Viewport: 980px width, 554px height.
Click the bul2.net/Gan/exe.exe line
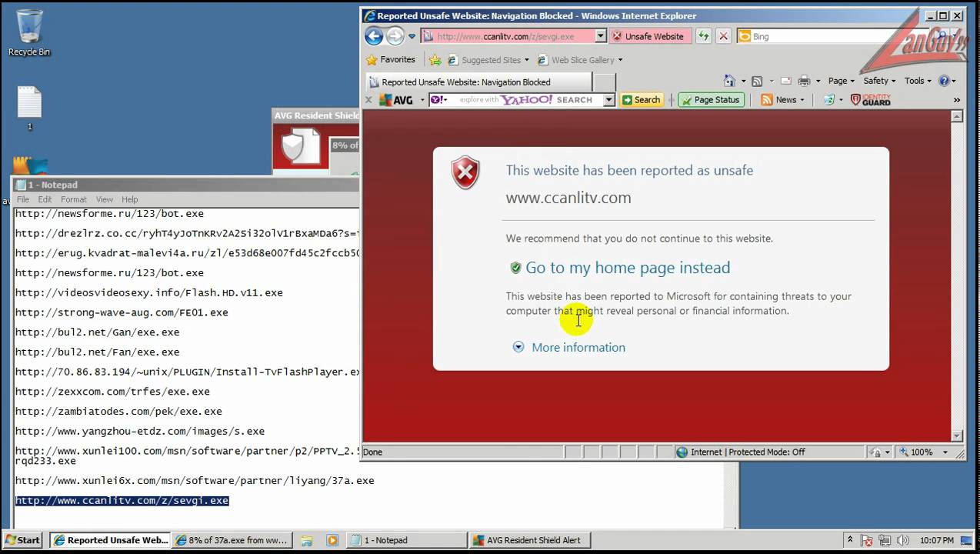pos(97,332)
